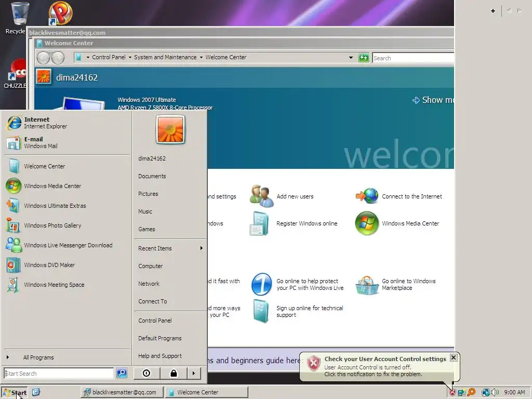Click the 9:00 AM clock
The width and height of the screenshot is (532, 399).
(514, 393)
